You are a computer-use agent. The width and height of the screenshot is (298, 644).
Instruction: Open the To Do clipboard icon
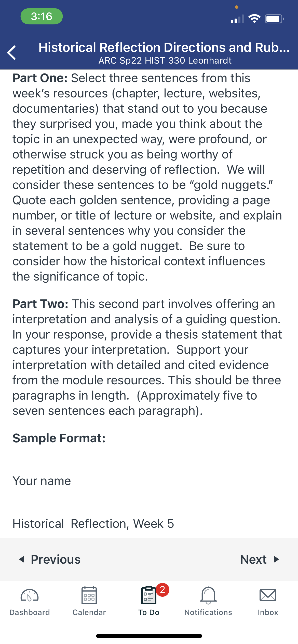148,595
